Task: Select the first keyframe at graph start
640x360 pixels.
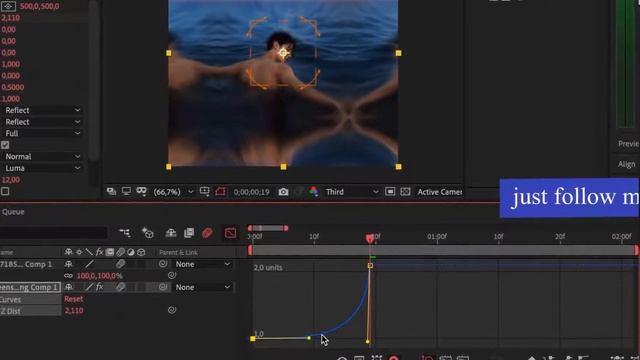Action: click(253, 339)
